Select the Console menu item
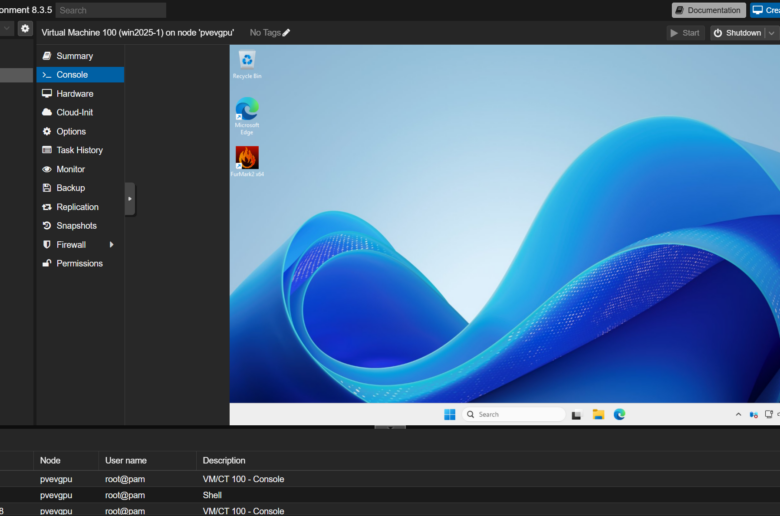 pyautogui.click(x=80, y=75)
